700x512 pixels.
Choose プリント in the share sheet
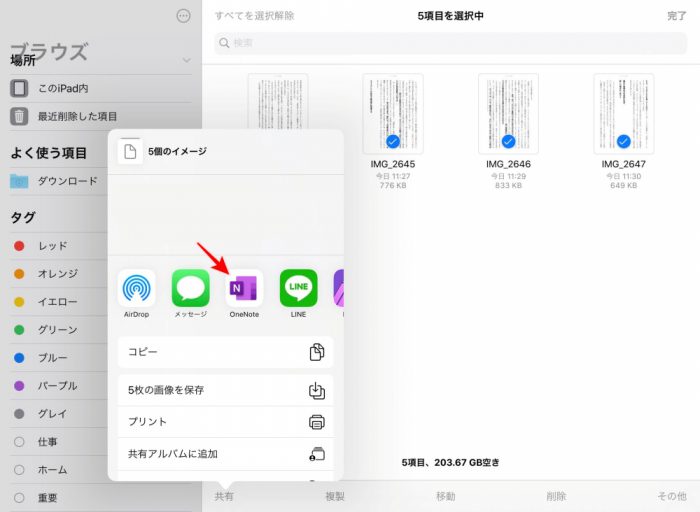pos(225,422)
